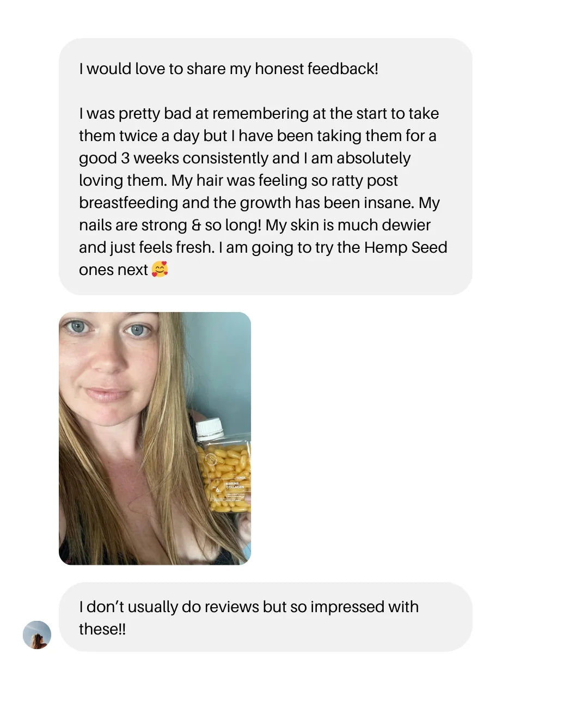Click the "honest feedback!" opening line
This screenshot has width=588, height=708.
tap(316, 69)
